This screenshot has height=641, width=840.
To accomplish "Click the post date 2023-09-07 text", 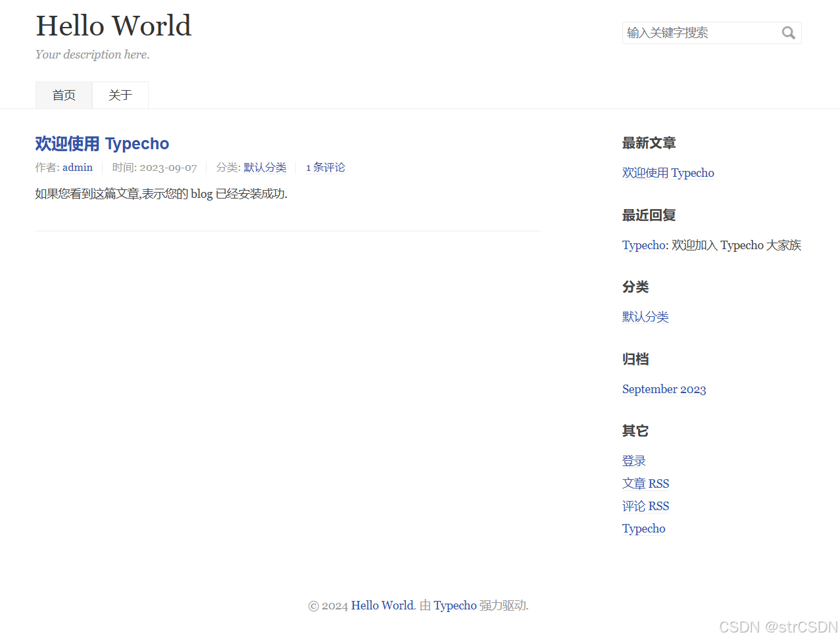I will (168, 168).
